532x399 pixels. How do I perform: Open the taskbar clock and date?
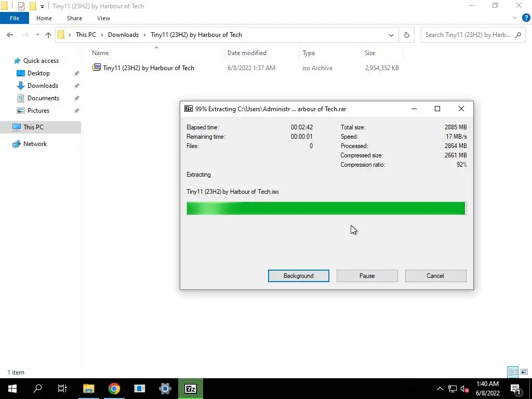pyautogui.click(x=487, y=389)
